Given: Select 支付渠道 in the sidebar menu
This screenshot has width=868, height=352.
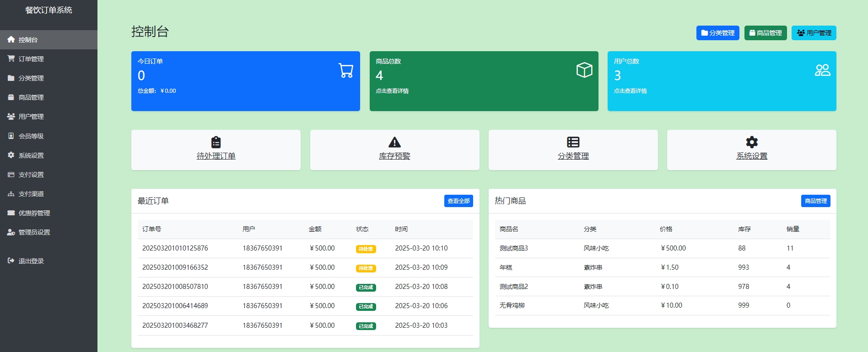Looking at the screenshot, I should (x=31, y=194).
